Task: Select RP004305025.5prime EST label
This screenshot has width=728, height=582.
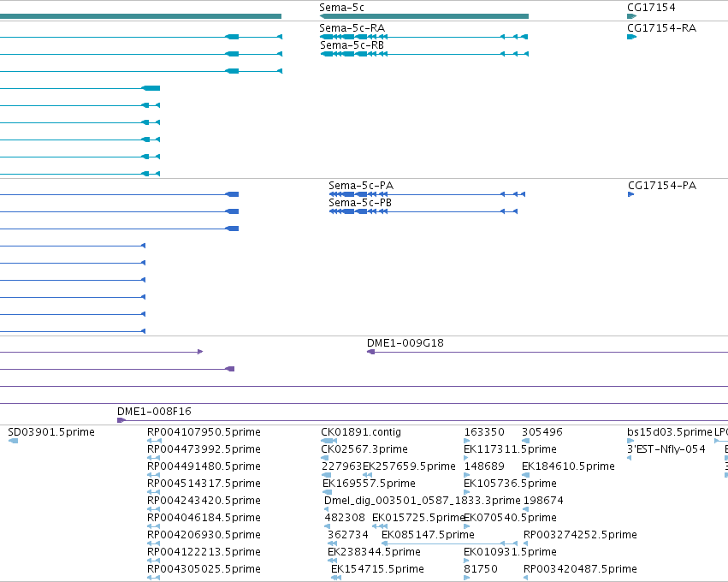Action: pyautogui.click(x=204, y=568)
